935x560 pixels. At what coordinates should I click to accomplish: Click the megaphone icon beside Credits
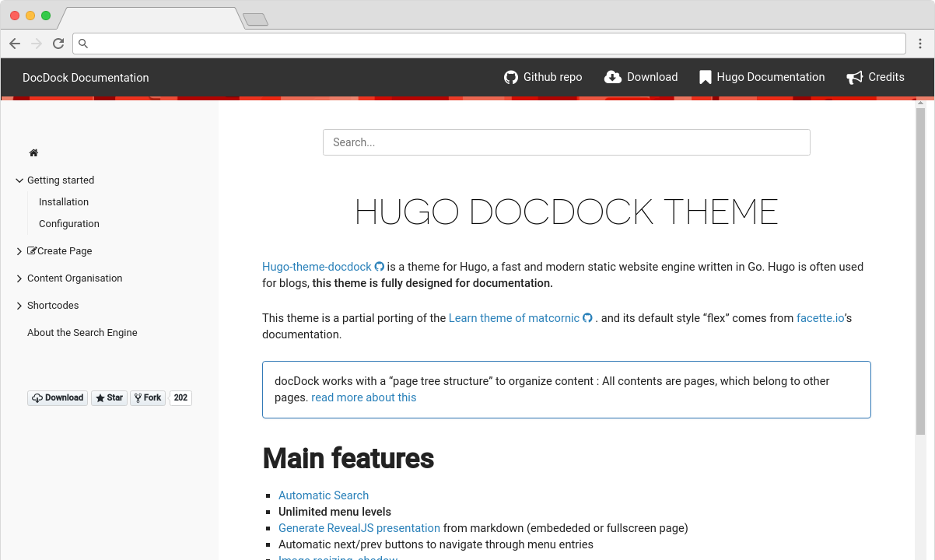855,77
